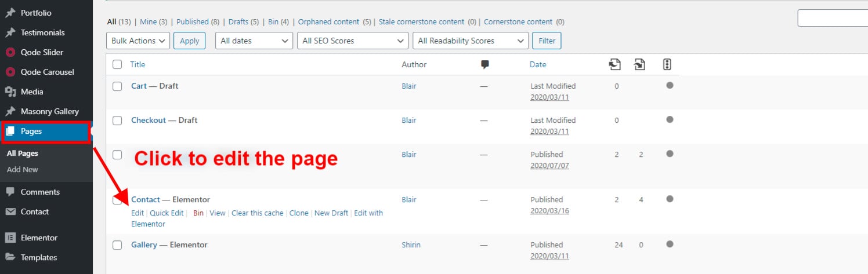Check the Gallery page checkbox
The width and height of the screenshot is (868, 274).
pos(117,245)
